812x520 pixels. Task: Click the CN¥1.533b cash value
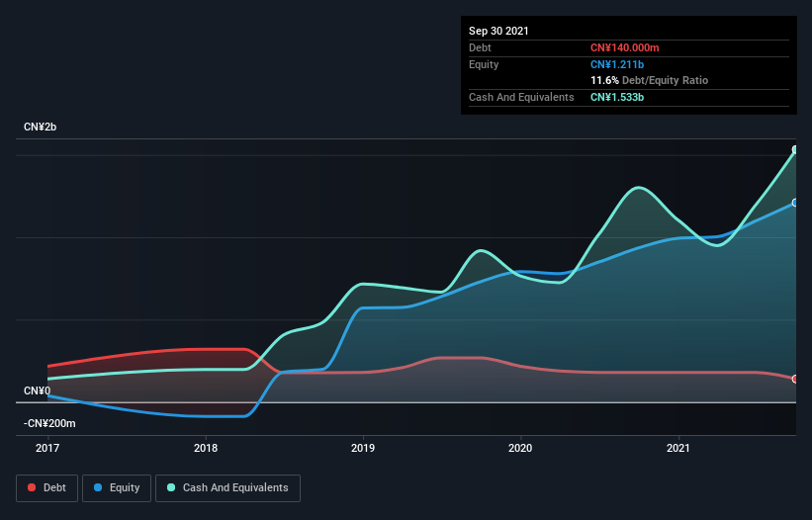(x=617, y=97)
